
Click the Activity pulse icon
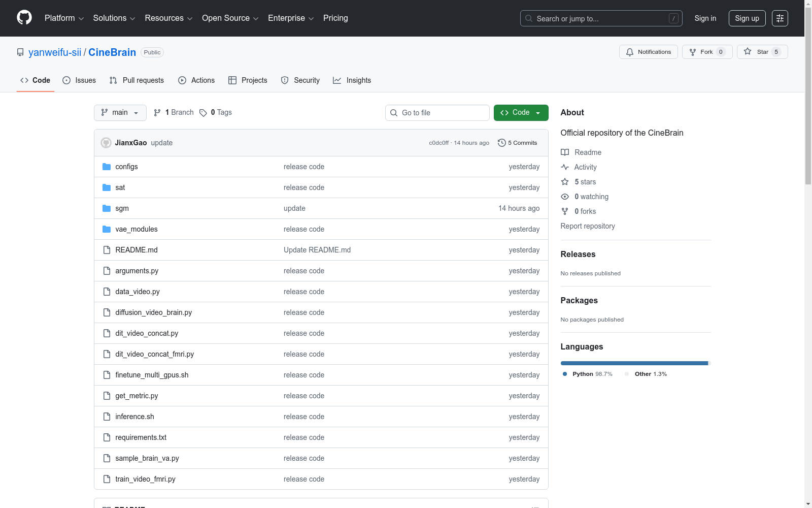click(x=565, y=167)
